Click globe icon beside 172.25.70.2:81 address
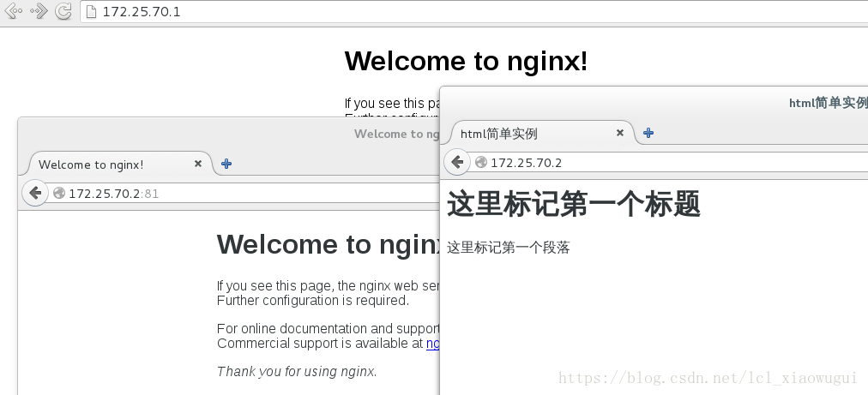 [58, 193]
